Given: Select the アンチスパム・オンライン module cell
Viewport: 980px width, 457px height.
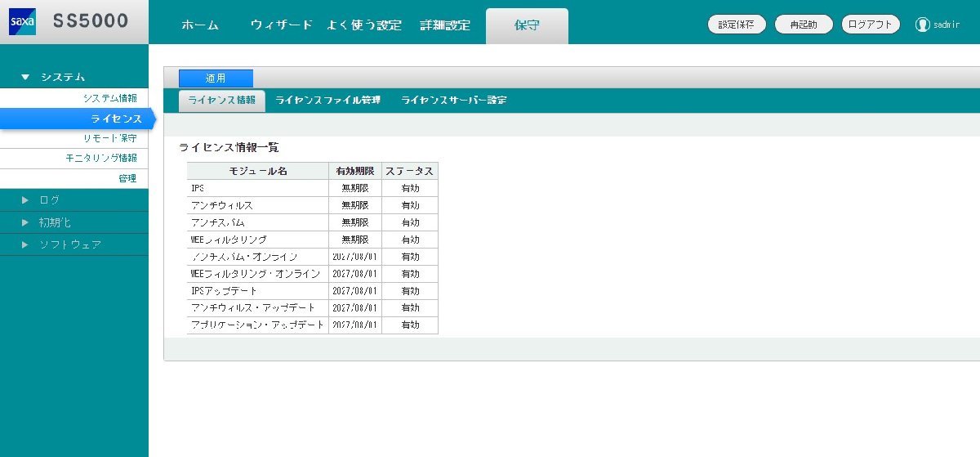Looking at the screenshot, I should click(257, 257).
